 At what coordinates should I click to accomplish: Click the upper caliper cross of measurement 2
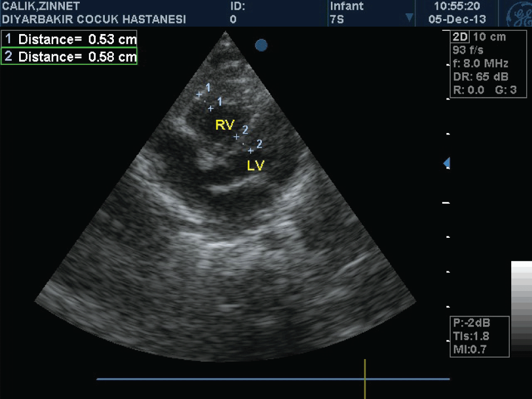(237, 137)
